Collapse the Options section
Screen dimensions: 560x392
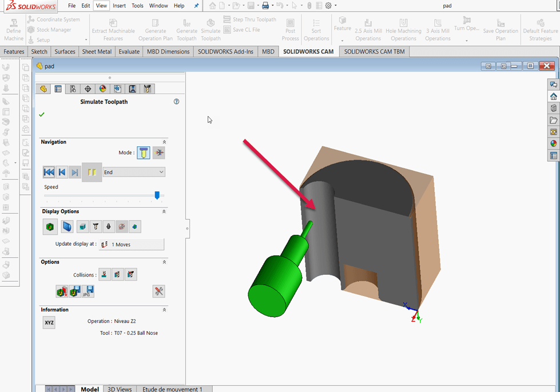pos(164,262)
